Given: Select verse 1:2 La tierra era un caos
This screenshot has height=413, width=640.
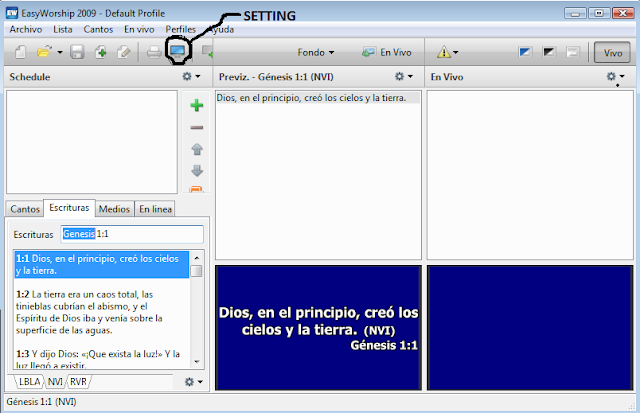Looking at the screenshot, I should coord(102,312).
